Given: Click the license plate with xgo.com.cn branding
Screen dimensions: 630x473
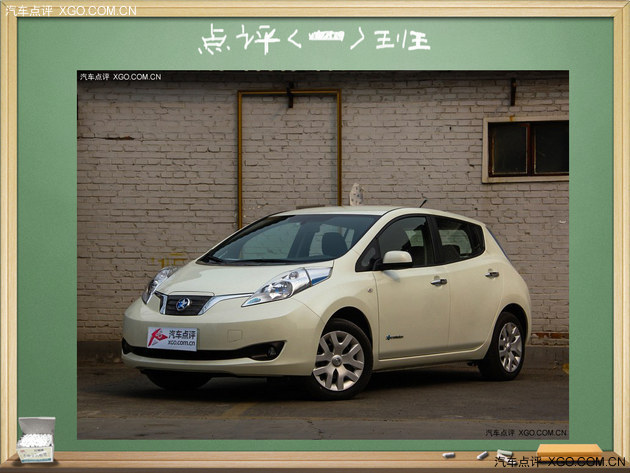Looking at the screenshot, I should click(x=172, y=338).
